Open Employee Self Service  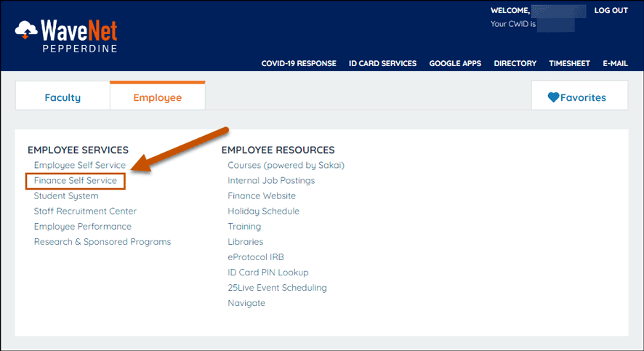79,166
